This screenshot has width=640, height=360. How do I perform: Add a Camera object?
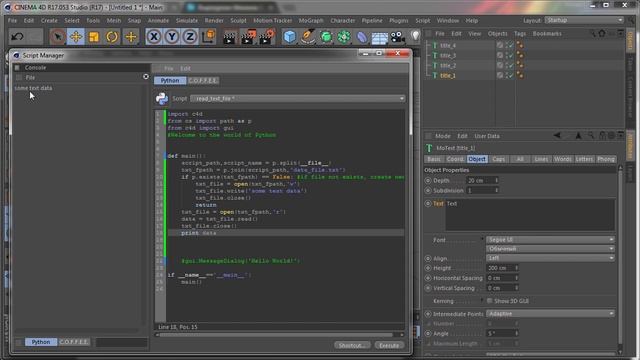point(398,37)
